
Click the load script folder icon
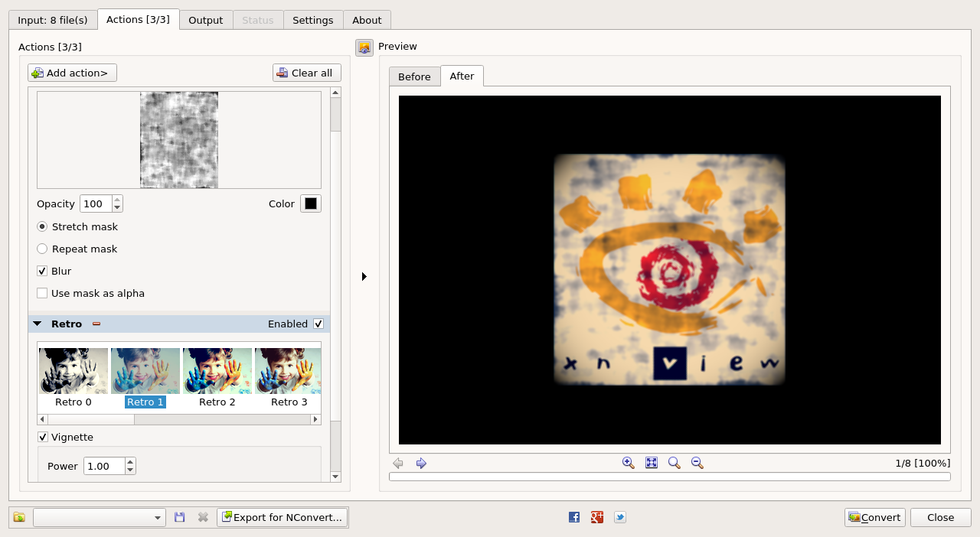(19, 517)
